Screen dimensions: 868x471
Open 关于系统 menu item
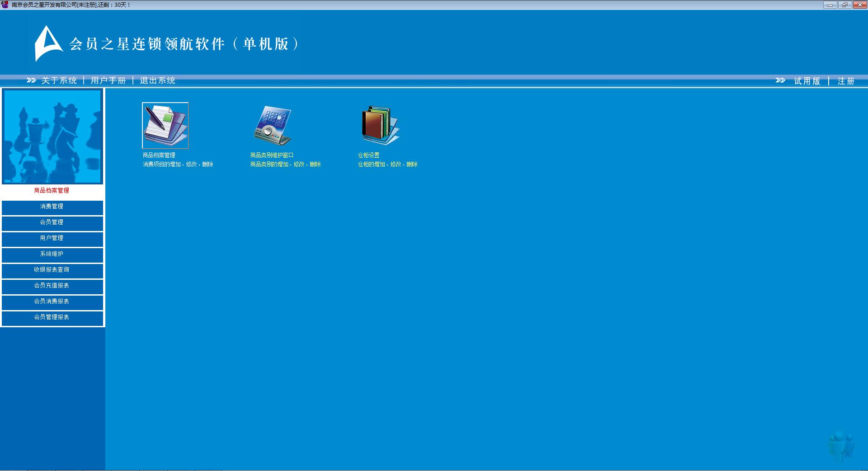pyautogui.click(x=59, y=80)
